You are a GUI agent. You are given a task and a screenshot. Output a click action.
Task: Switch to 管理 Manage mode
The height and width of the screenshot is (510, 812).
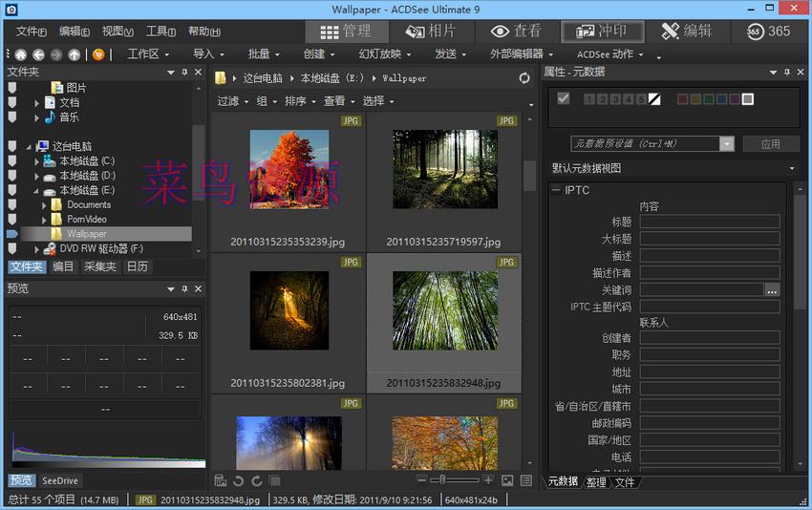coord(347,32)
